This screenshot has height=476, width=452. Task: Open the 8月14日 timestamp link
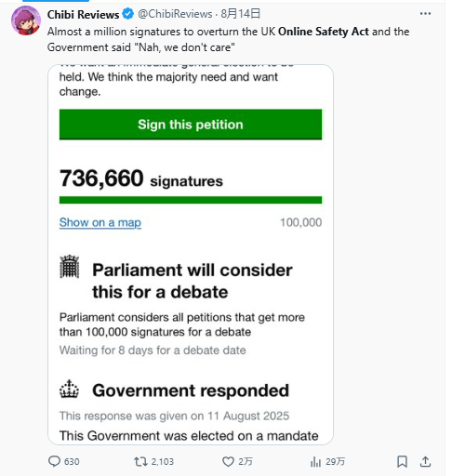240,14
